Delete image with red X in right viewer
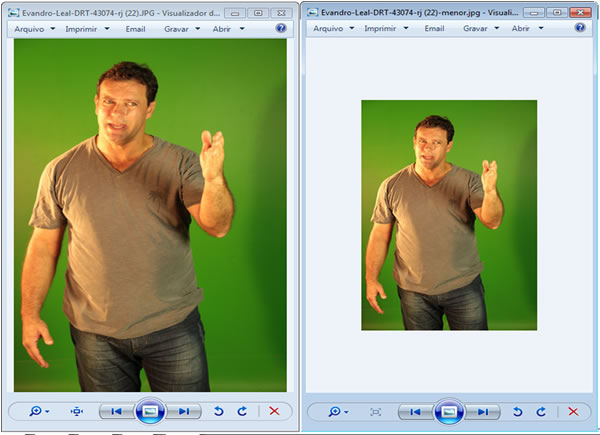 tap(573, 412)
